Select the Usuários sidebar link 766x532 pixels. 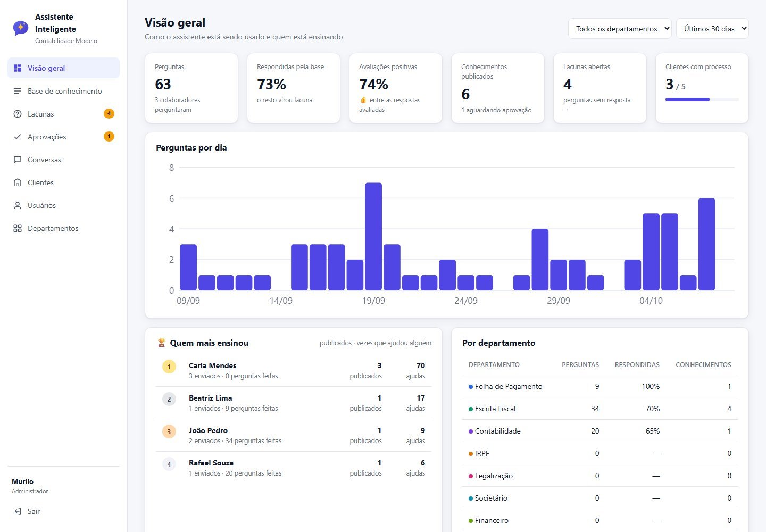[64, 205]
